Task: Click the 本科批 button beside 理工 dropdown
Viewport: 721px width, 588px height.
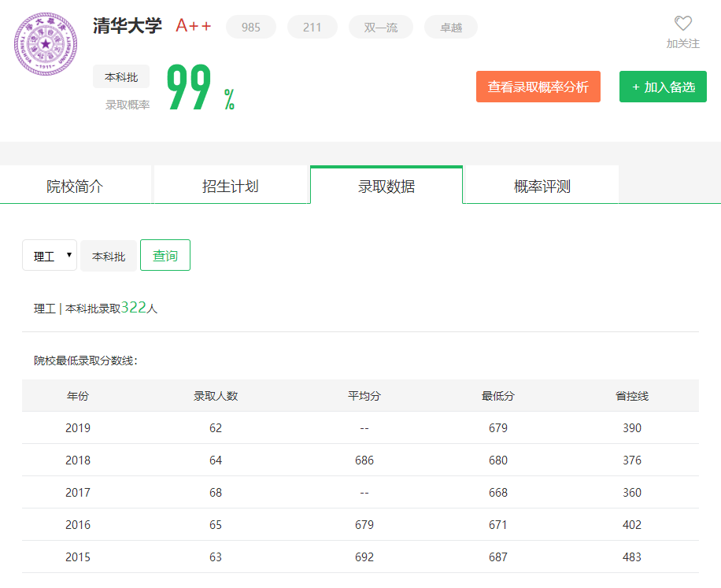Action: click(x=109, y=256)
